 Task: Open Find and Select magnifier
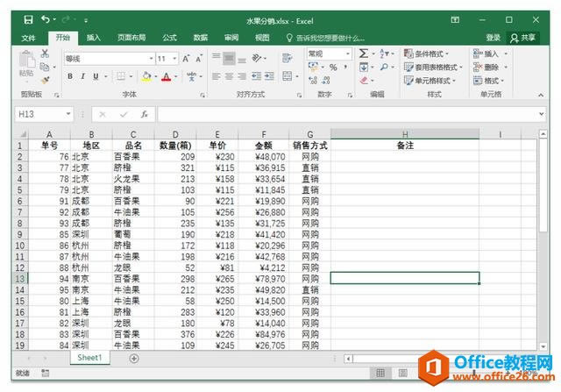pos(385,67)
